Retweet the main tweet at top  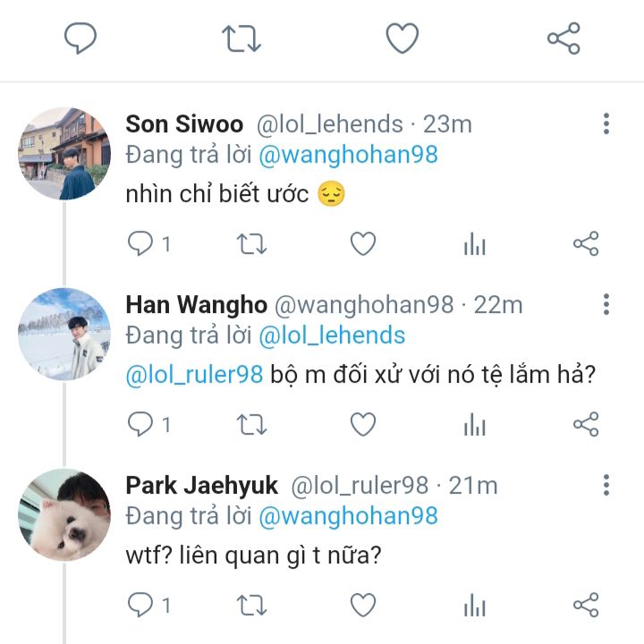241,38
